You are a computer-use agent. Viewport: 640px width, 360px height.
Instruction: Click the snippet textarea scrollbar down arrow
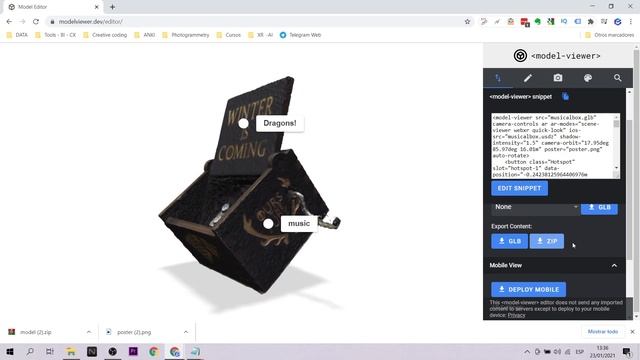point(616,168)
